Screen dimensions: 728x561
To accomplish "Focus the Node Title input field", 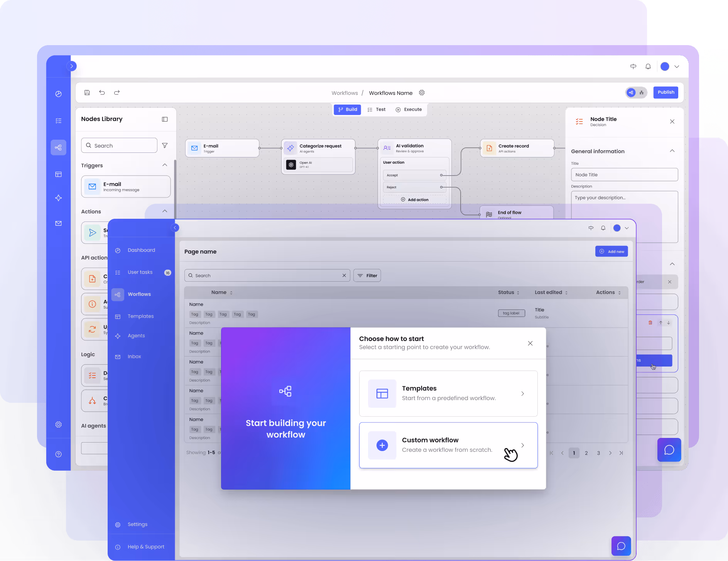I will [x=624, y=175].
